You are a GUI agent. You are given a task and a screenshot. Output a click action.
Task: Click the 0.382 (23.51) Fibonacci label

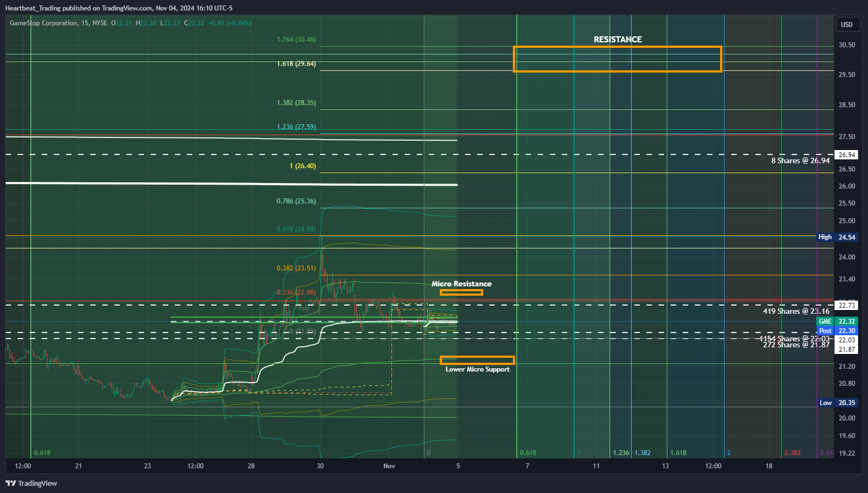tap(296, 268)
